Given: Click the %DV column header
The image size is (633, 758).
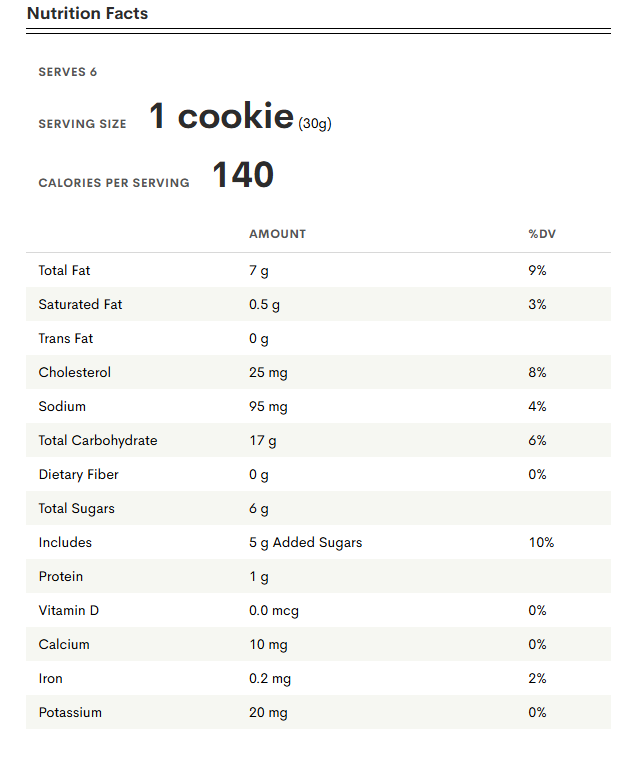Looking at the screenshot, I should tap(542, 234).
